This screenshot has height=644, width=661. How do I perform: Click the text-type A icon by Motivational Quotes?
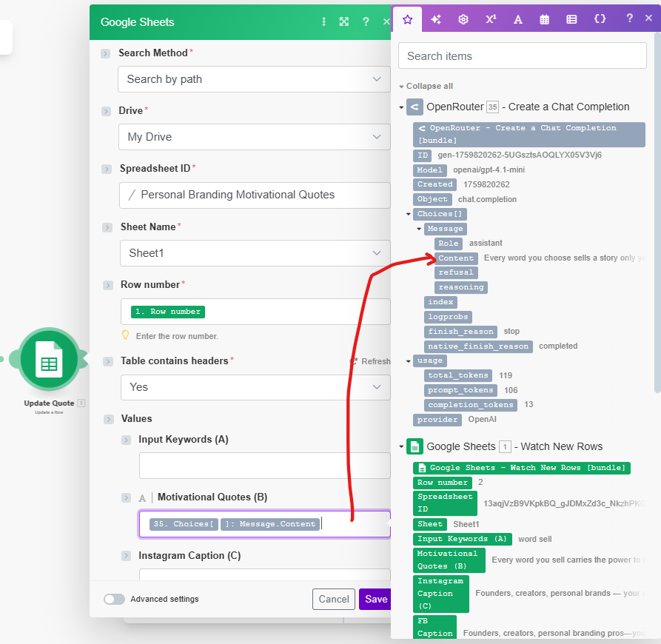click(x=142, y=498)
